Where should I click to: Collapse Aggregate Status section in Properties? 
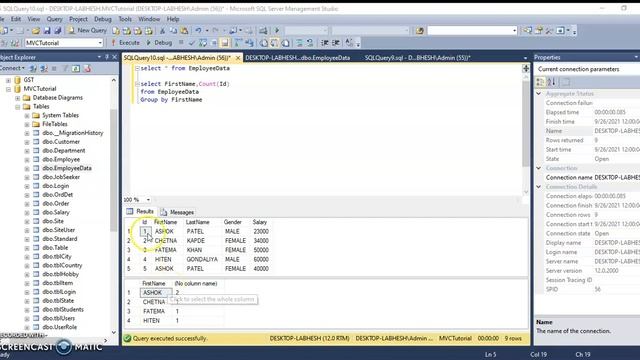pyautogui.click(x=539, y=94)
